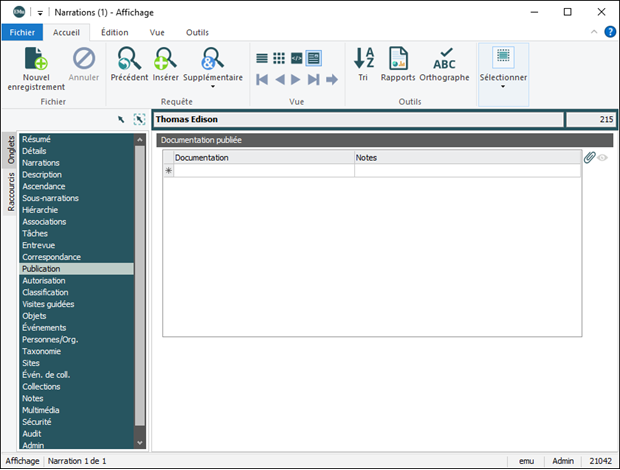Click the Précédent search icon
620x470 pixels.
point(128,58)
